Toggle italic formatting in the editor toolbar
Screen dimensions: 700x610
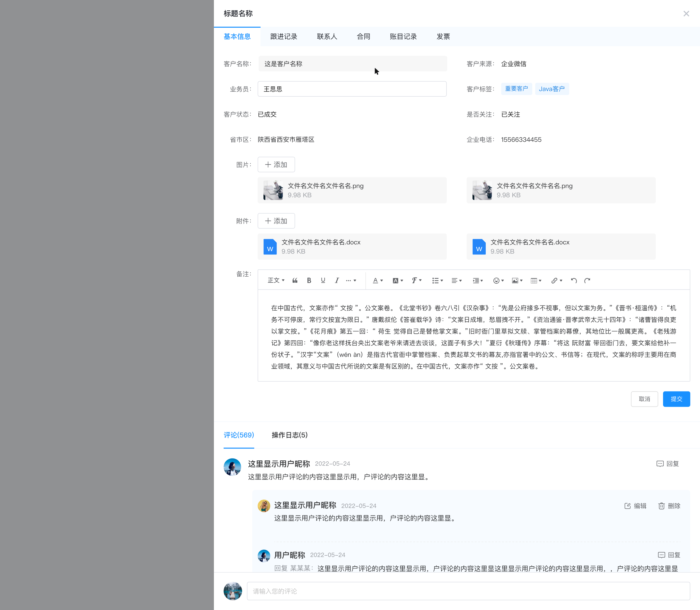click(x=337, y=280)
